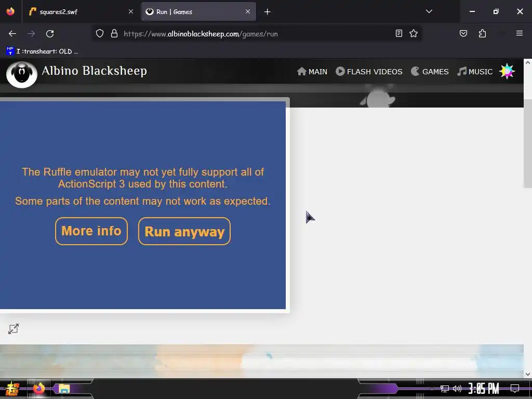Open MUSIC navigation link
Viewport: 532px width, 399px height.
tap(475, 72)
